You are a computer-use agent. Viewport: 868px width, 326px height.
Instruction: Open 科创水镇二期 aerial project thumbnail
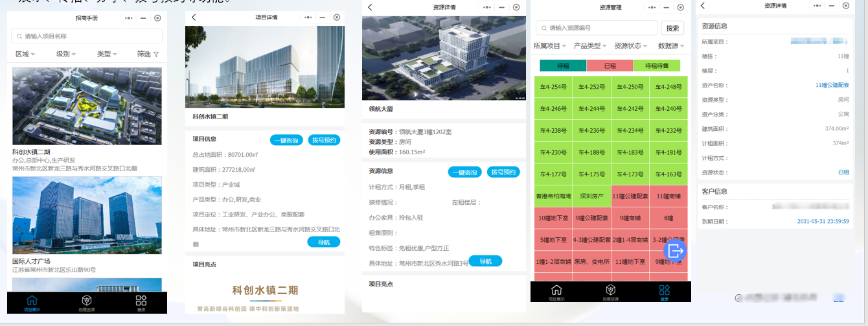pos(87,106)
